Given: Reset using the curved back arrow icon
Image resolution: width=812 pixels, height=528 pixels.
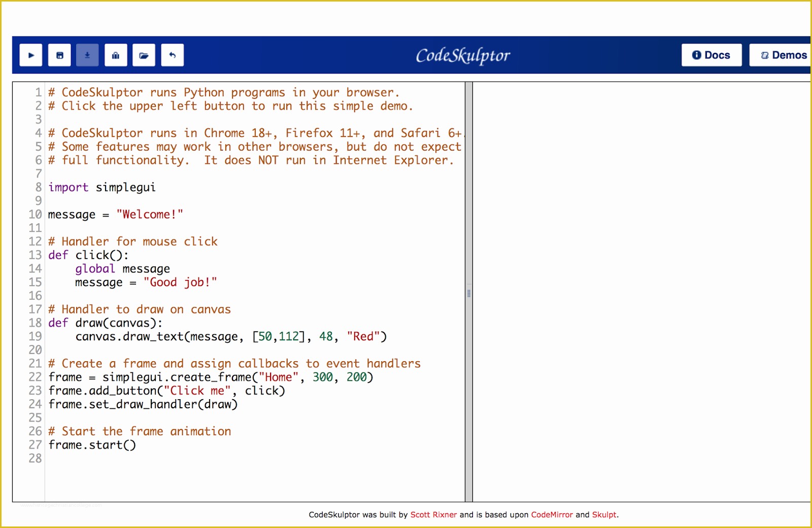Looking at the screenshot, I should (173, 55).
